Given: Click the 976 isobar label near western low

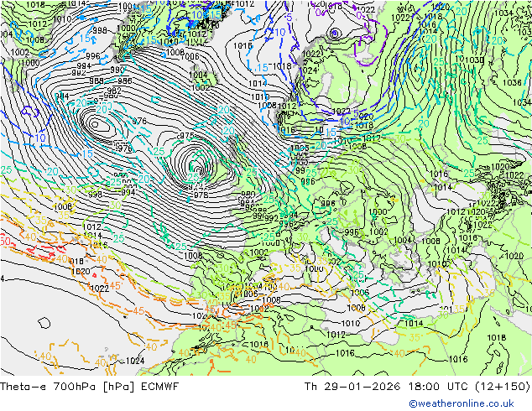Looking at the screenshot, I should tap(139, 121).
